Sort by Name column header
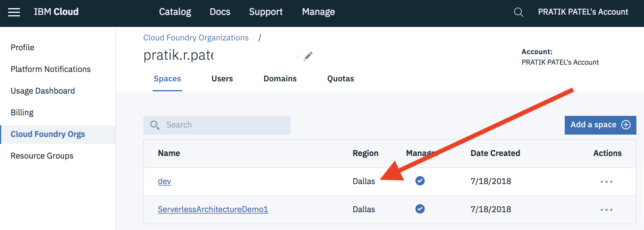Screen dimensions: 644x230 pyautogui.click(x=169, y=153)
